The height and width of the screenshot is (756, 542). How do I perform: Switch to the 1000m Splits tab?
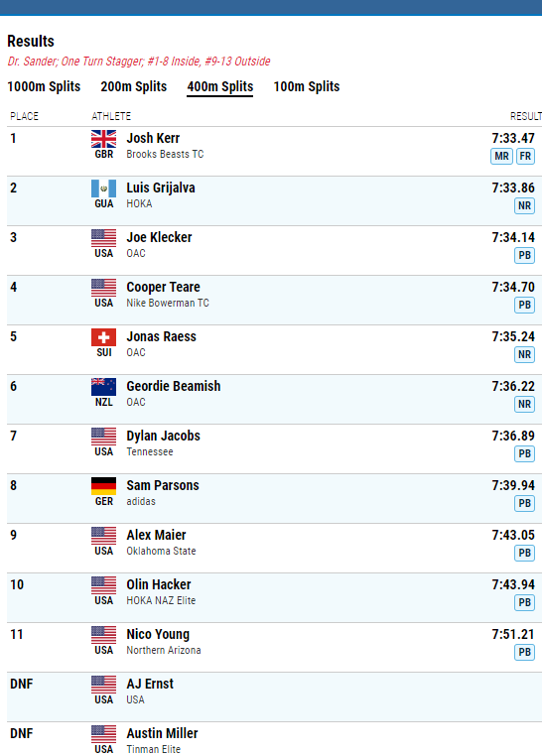pos(44,86)
